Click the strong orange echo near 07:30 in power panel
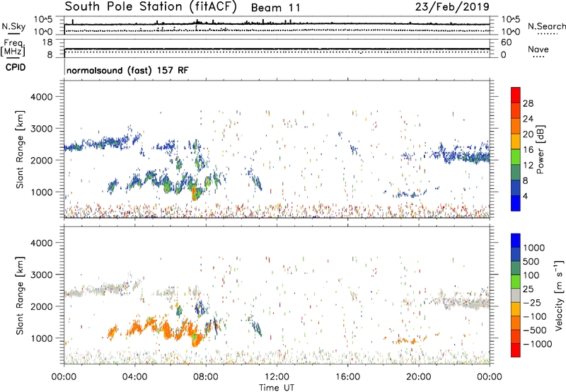The width and height of the screenshot is (566, 392). tap(195, 193)
